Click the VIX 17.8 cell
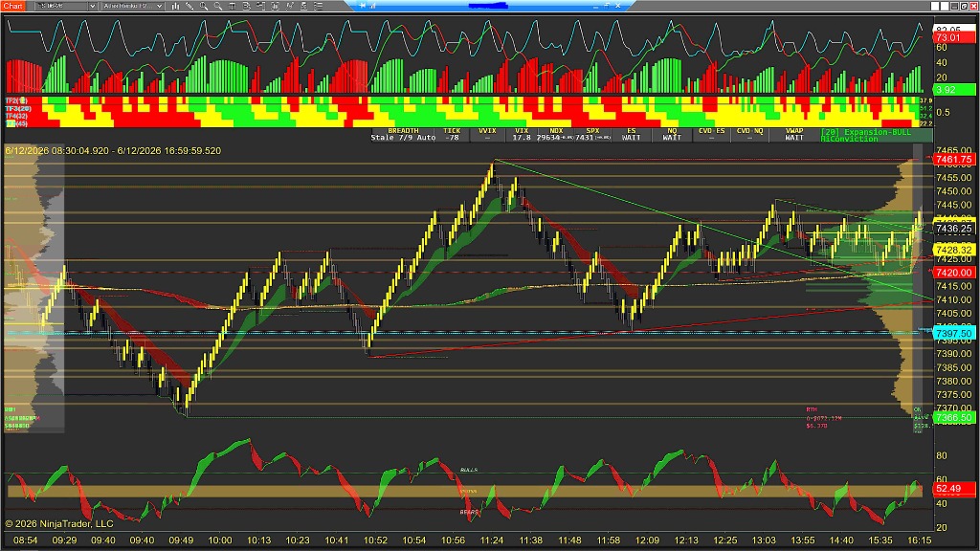980x551 pixels. [522, 134]
